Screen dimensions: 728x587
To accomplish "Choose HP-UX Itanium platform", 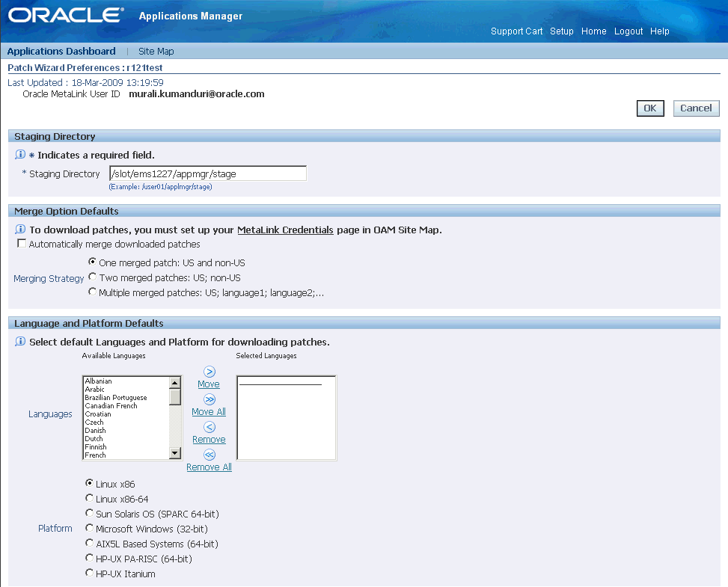I will point(89,573).
